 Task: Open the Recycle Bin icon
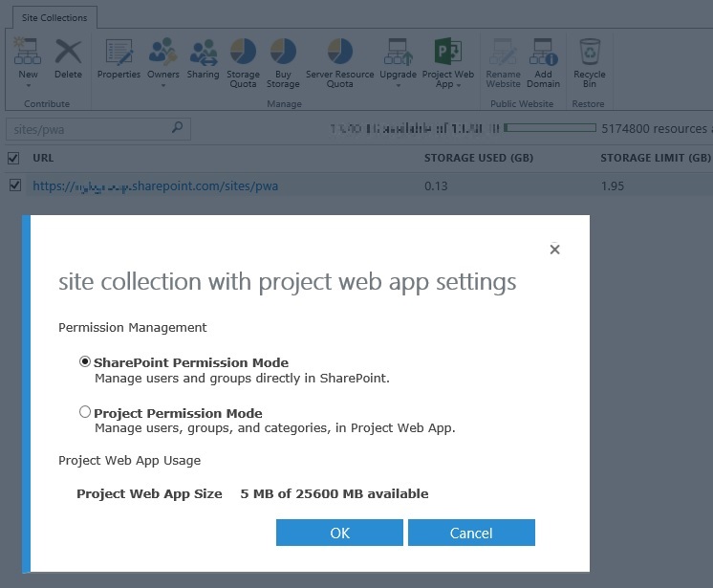click(x=590, y=52)
